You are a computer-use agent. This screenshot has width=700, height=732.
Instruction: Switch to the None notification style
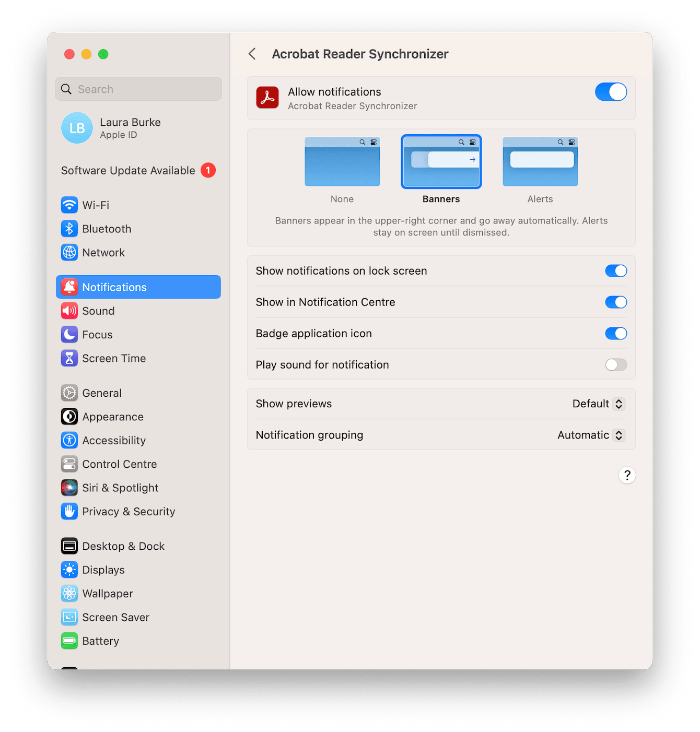(342, 162)
